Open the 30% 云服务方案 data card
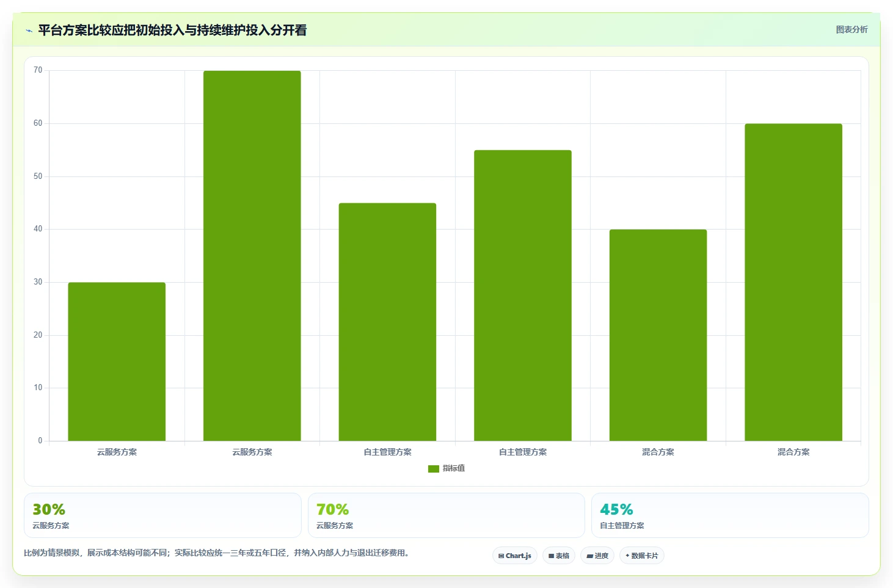 click(162, 515)
